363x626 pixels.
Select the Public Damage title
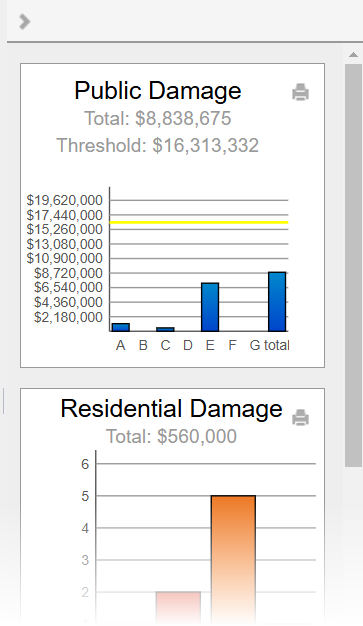[158, 91]
